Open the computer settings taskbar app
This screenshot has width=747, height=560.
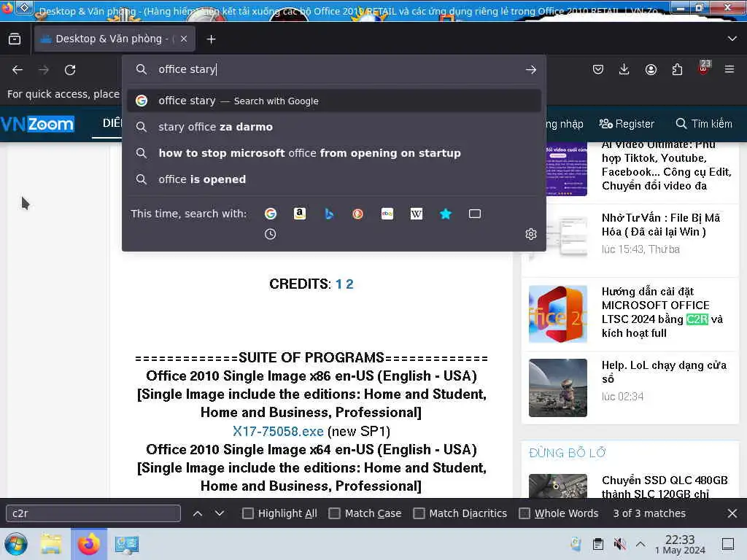pos(126,545)
